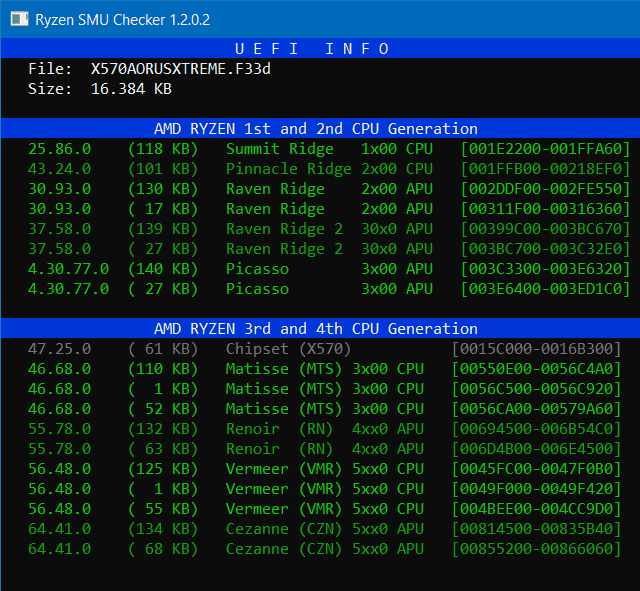
Task: Click the Ryzen SMU Checker title bar icon
Action: [x=19, y=19]
